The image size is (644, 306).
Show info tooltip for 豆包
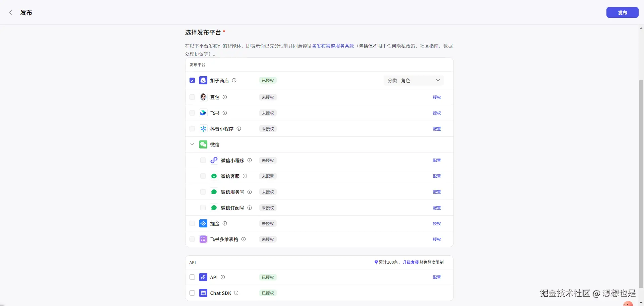point(225,97)
